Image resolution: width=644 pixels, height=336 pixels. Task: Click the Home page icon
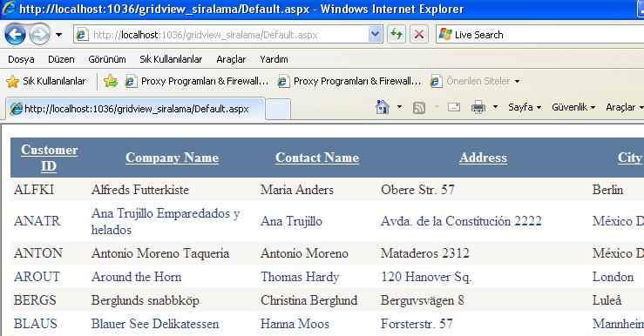point(383,107)
